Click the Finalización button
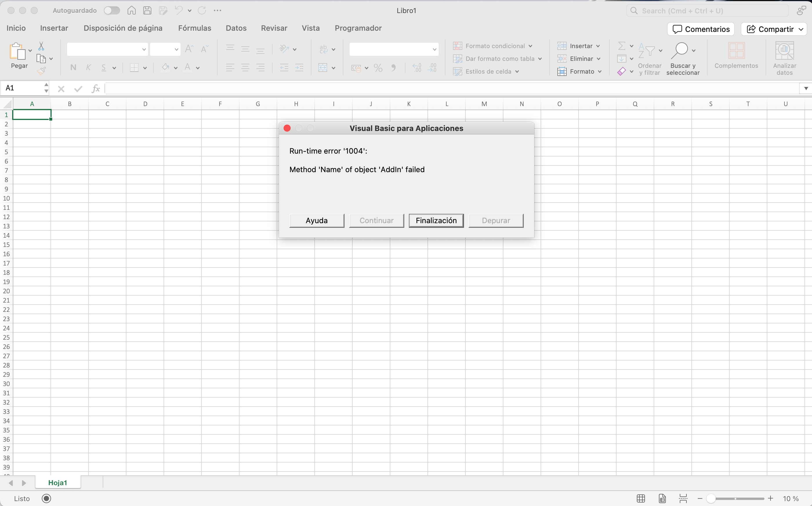 436,221
